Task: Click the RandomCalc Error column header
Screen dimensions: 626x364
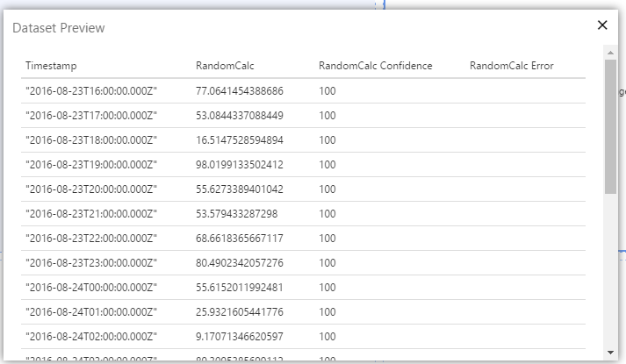Action: click(x=512, y=66)
